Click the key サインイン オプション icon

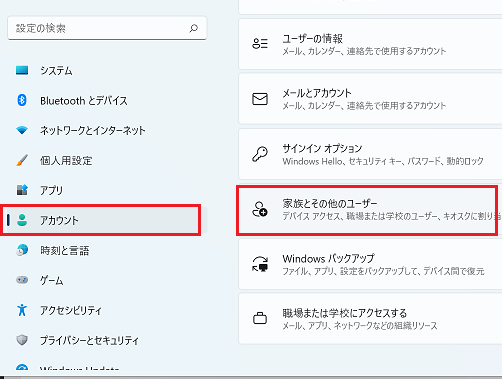(260, 154)
